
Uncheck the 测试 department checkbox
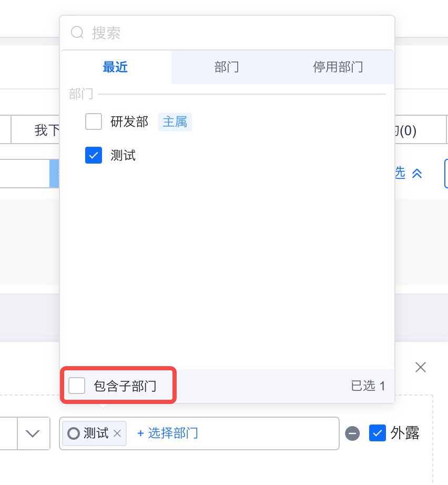click(93, 155)
